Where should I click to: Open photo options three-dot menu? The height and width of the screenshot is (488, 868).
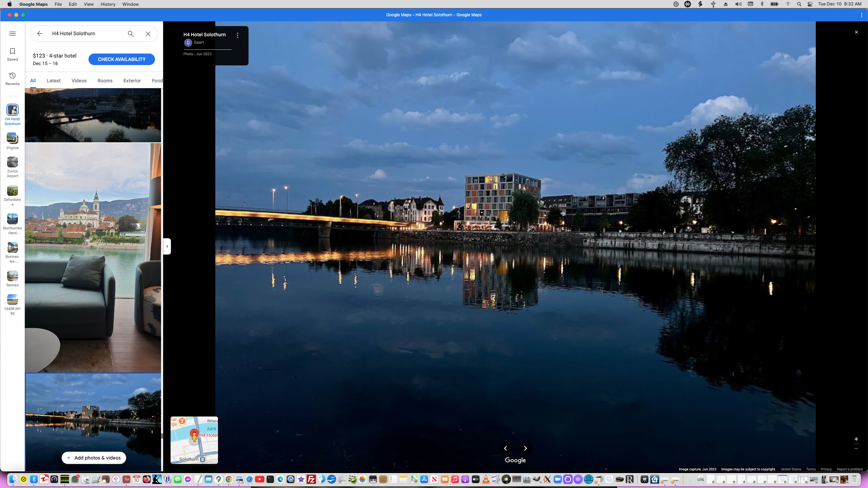pyautogui.click(x=238, y=35)
